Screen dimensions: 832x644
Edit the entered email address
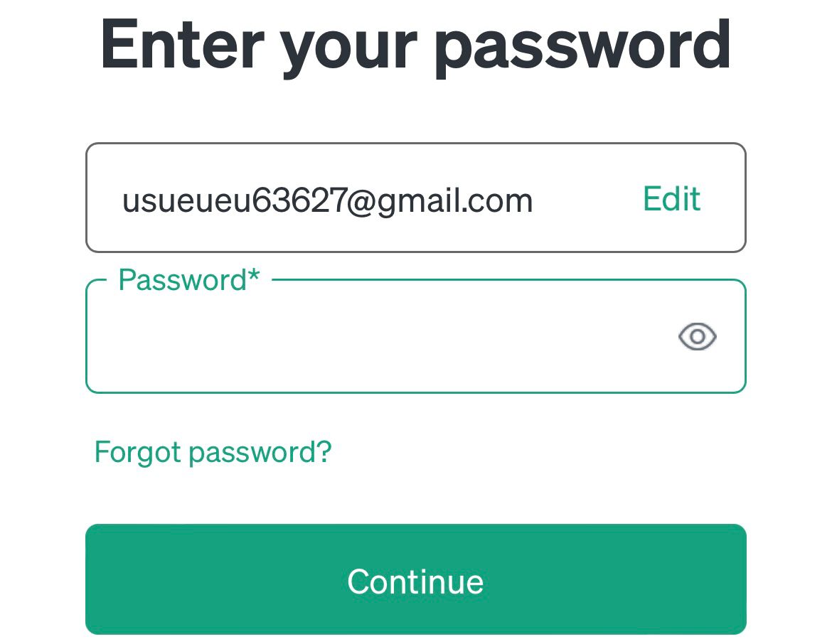[x=671, y=199]
